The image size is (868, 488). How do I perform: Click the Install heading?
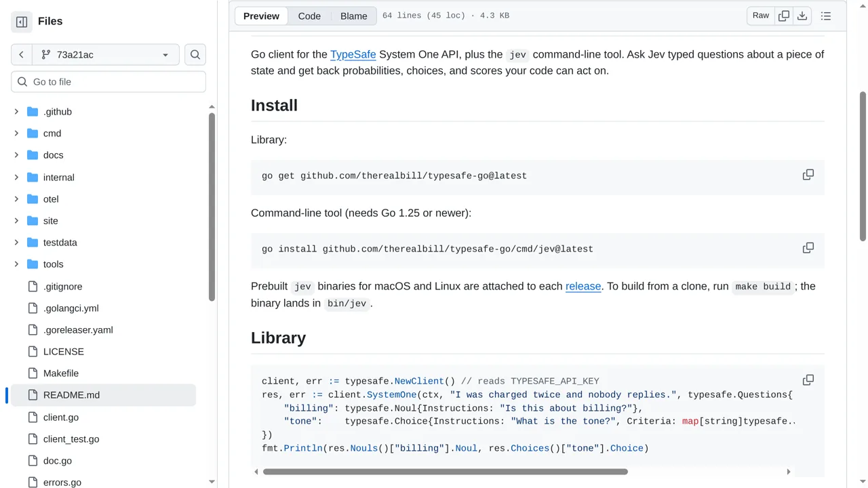[274, 105]
